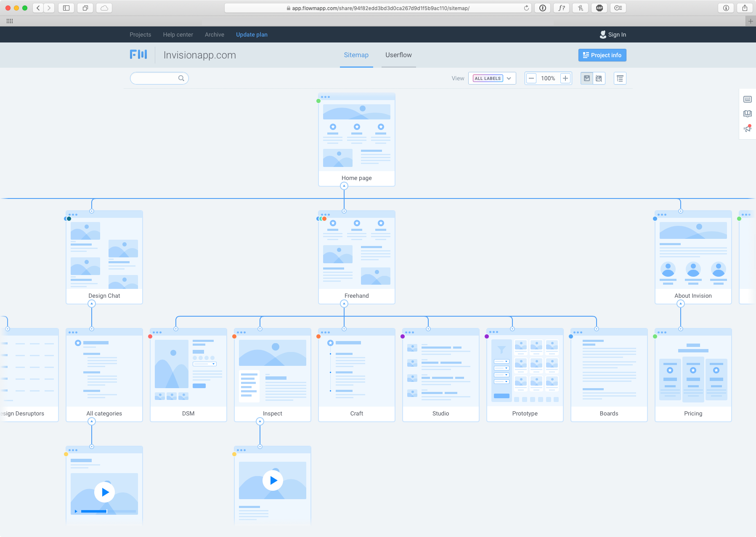756x537 pixels.
Task: Select the About Invision page card
Action: pyautogui.click(x=693, y=257)
